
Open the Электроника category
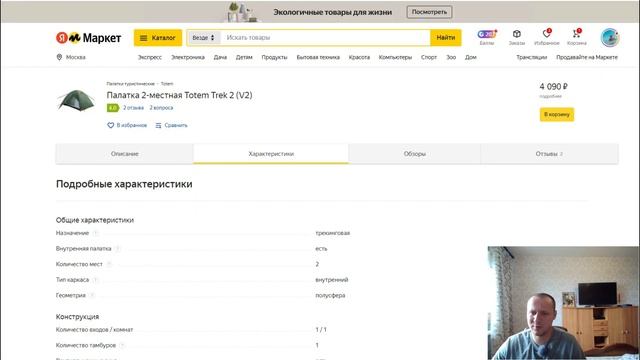(x=188, y=57)
